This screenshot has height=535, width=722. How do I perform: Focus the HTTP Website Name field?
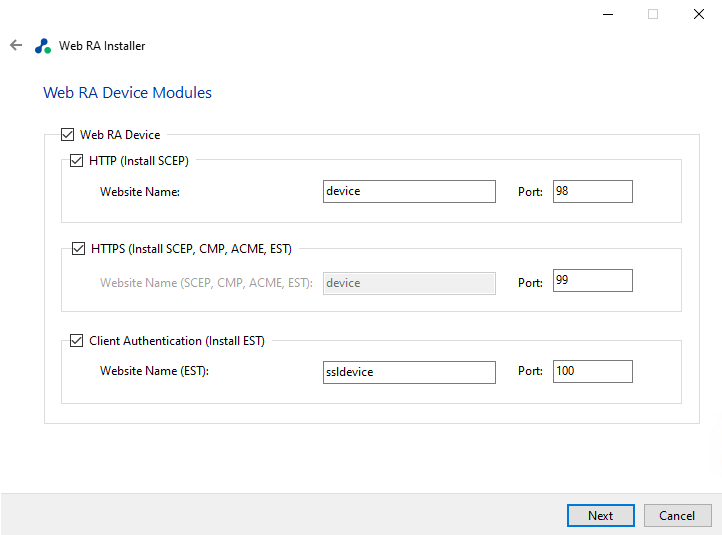(x=409, y=191)
